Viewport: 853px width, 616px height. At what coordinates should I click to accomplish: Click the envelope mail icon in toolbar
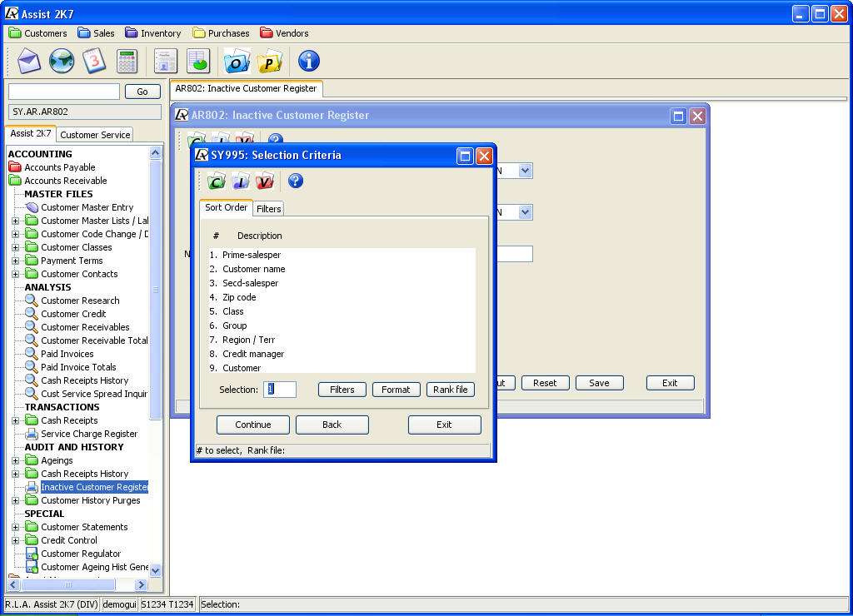[29, 62]
